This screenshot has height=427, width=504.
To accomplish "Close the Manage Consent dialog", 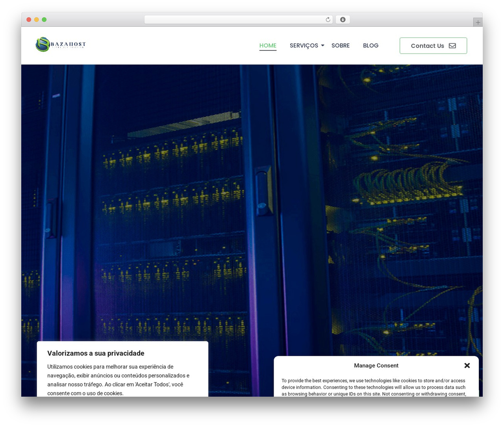I will [467, 366].
